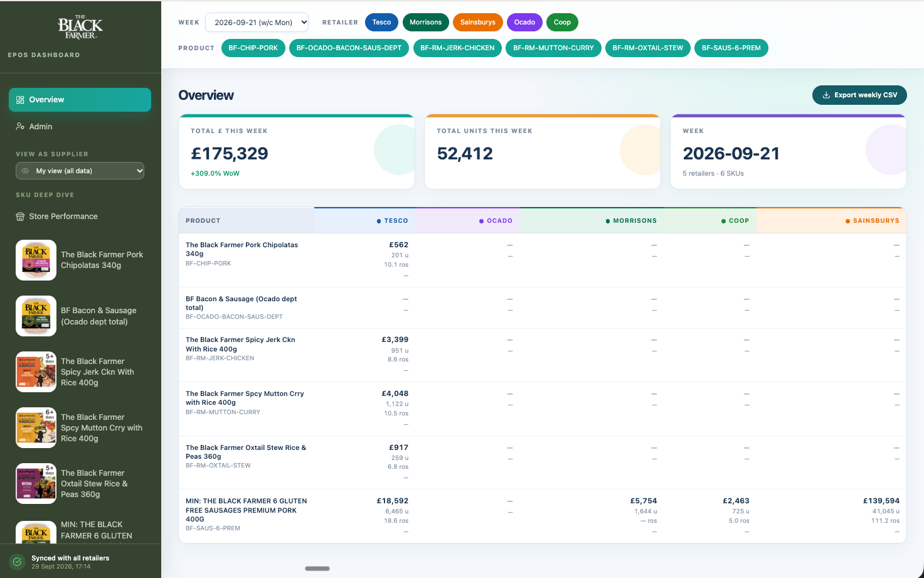This screenshot has height=578, width=924.
Task: Open Oxtail Stew Rice & Peas thumbnail
Action: pos(36,483)
